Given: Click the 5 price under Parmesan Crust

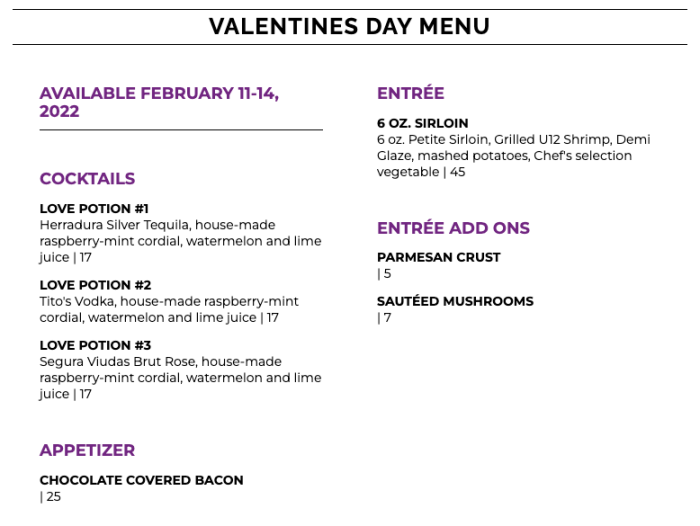Looking at the screenshot, I should 385,274.
